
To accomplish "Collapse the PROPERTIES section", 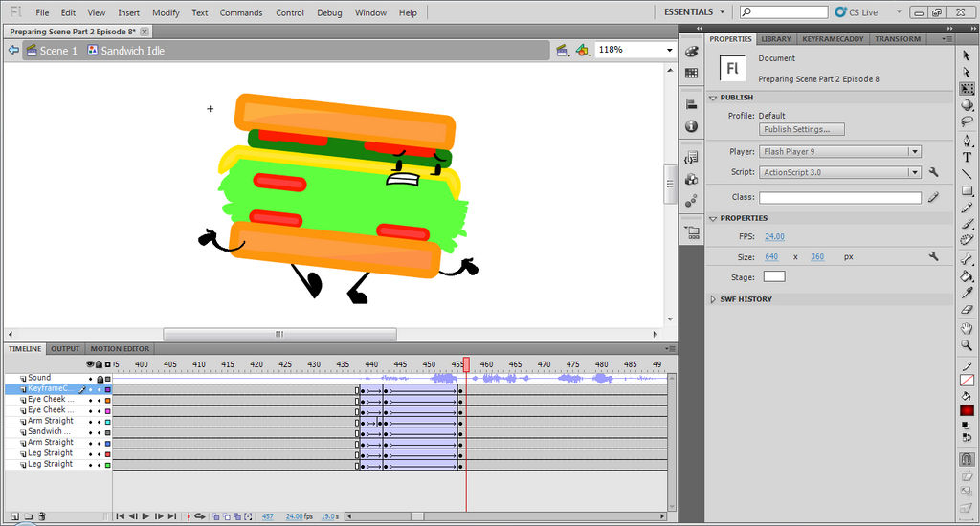I will click(x=713, y=219).
